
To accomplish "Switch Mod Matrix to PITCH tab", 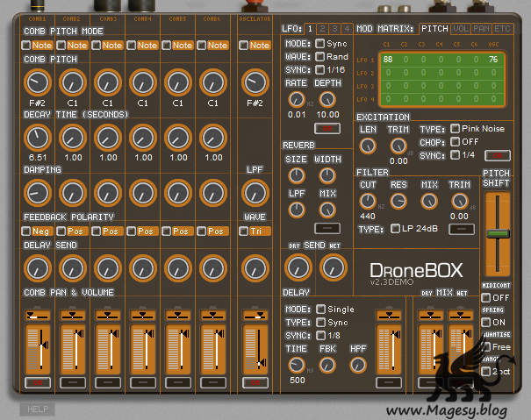I will 434,29.
